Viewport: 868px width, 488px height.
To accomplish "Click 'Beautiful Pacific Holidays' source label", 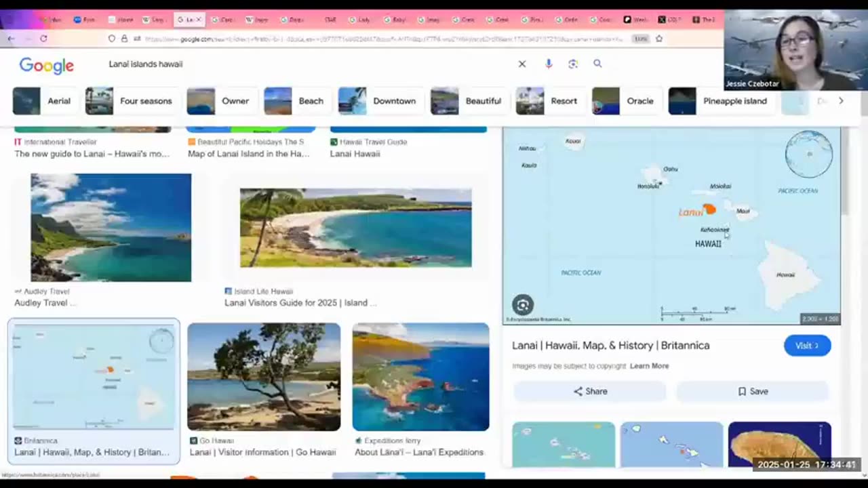I will (x=251, y=142).
